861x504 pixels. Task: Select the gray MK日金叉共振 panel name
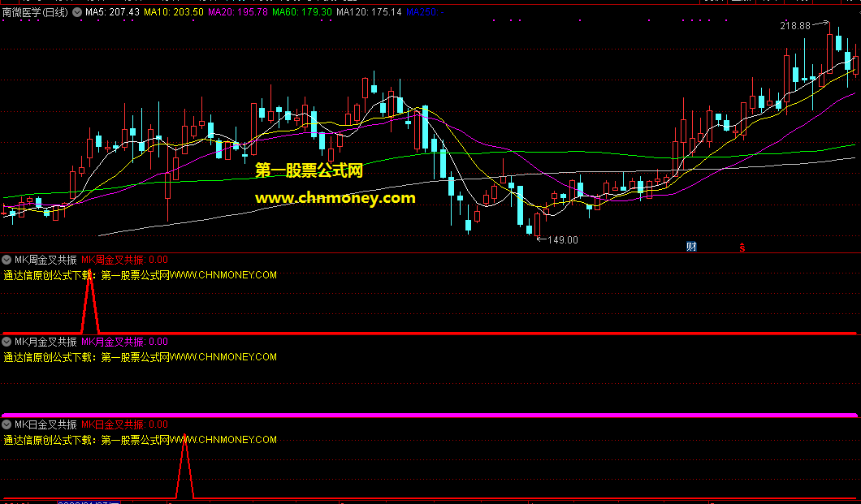(45, 424)
